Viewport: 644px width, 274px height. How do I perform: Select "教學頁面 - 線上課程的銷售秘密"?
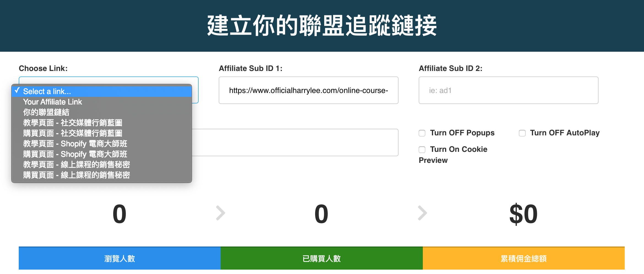pos(77,165)
